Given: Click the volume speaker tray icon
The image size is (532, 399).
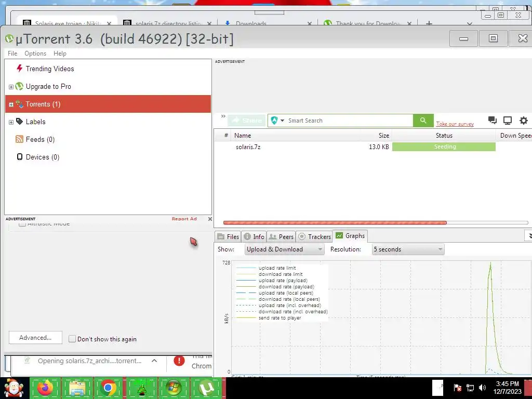Looking at the screenshot, I should [x=482, y=388].
